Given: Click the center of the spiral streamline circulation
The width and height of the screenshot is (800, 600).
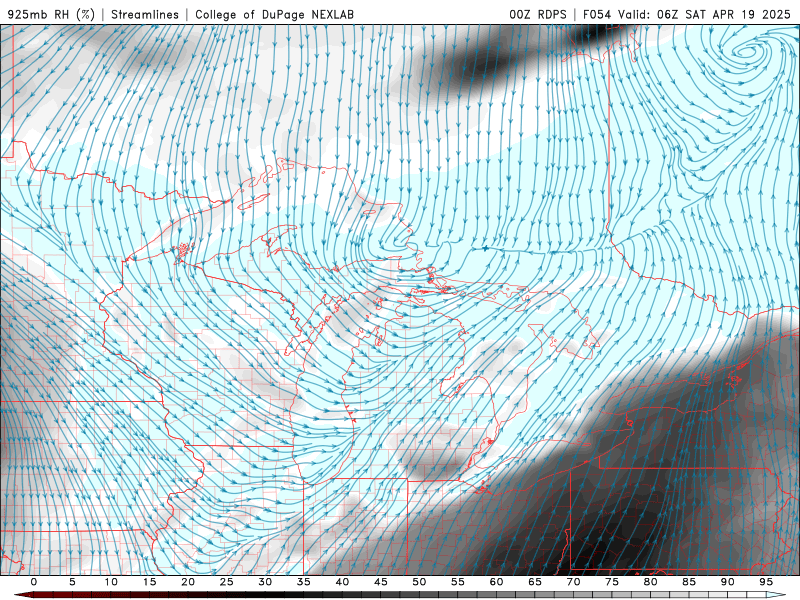Looking at the screenshot, I should (747, 51).
